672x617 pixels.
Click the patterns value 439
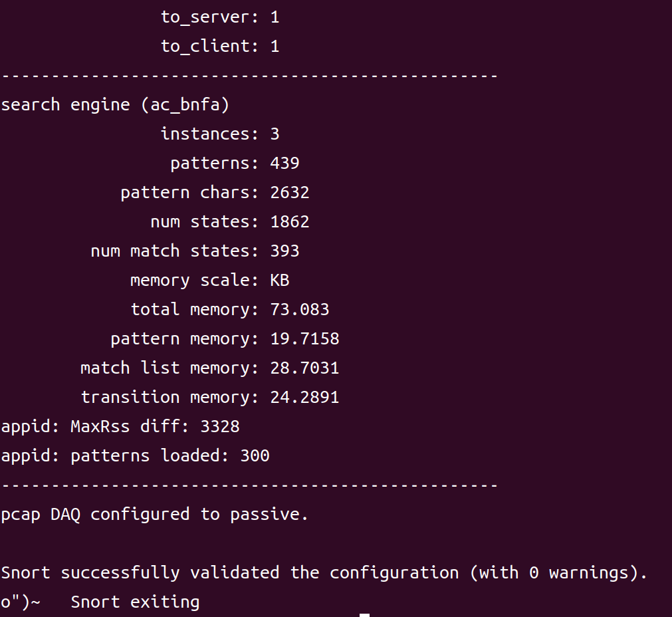284,164
